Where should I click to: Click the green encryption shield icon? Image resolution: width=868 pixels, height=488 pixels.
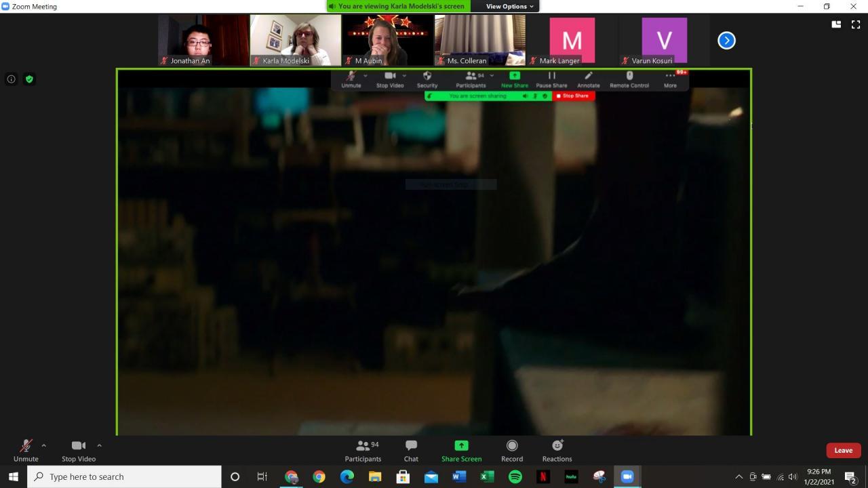(29, 79)
